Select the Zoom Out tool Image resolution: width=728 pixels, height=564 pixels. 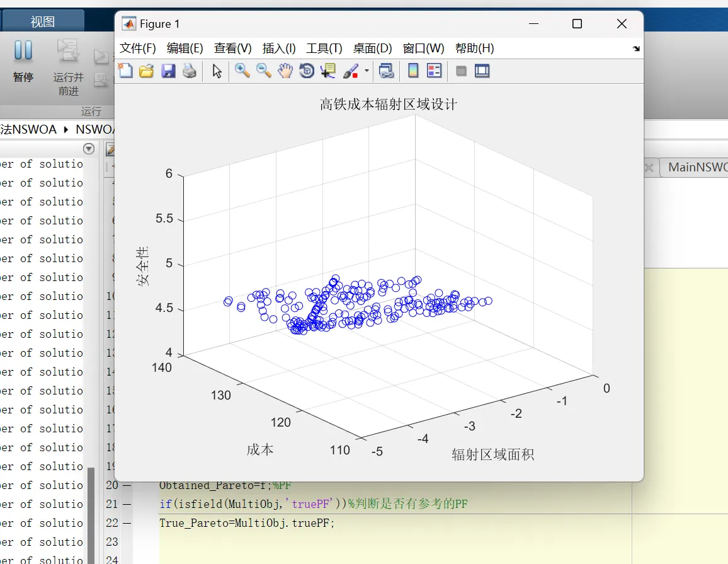pos(264,71)
